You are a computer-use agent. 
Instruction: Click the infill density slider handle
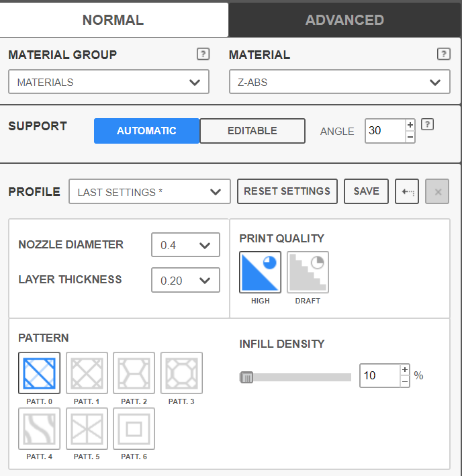[246, 377]
